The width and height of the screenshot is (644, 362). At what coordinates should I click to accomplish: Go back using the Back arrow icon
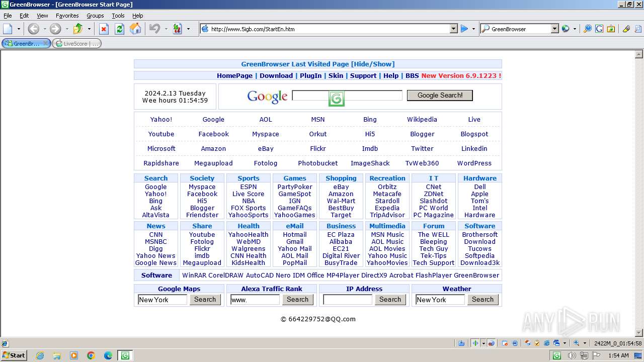click(x=33, y=29)
